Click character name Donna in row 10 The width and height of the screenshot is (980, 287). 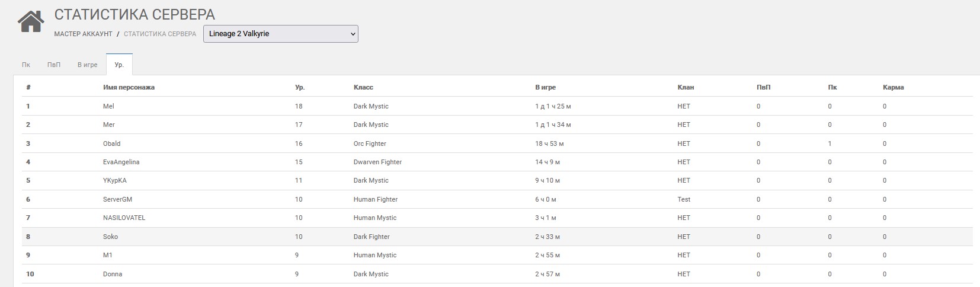coord(113,274)
